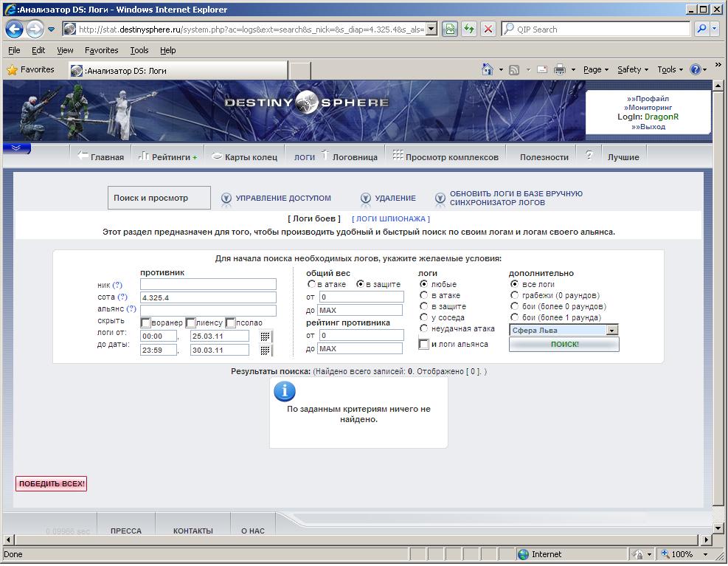Image resolution: width=728 pixels, height=566 pixels.
Task: Select общий вес в защите radio
Action: (x=360, y=284)
